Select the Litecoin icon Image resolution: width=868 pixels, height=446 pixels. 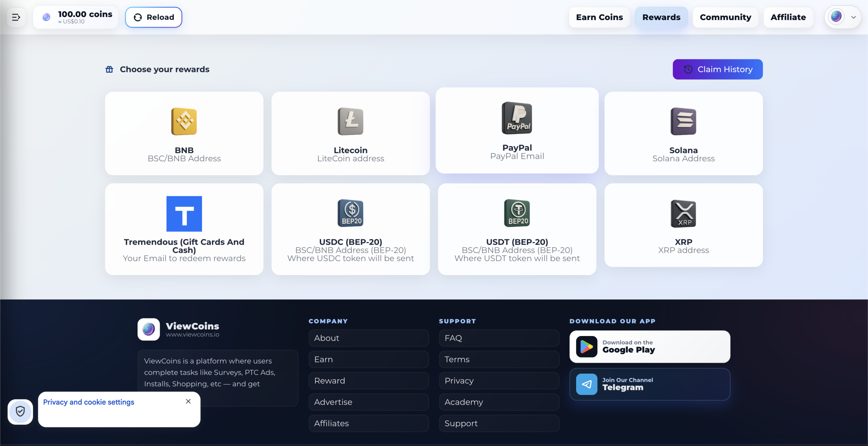(x=351, y=122)
